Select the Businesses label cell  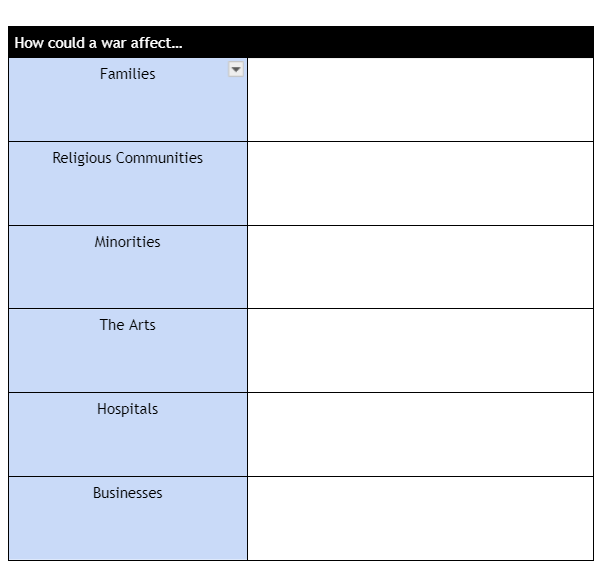(128, 518)
